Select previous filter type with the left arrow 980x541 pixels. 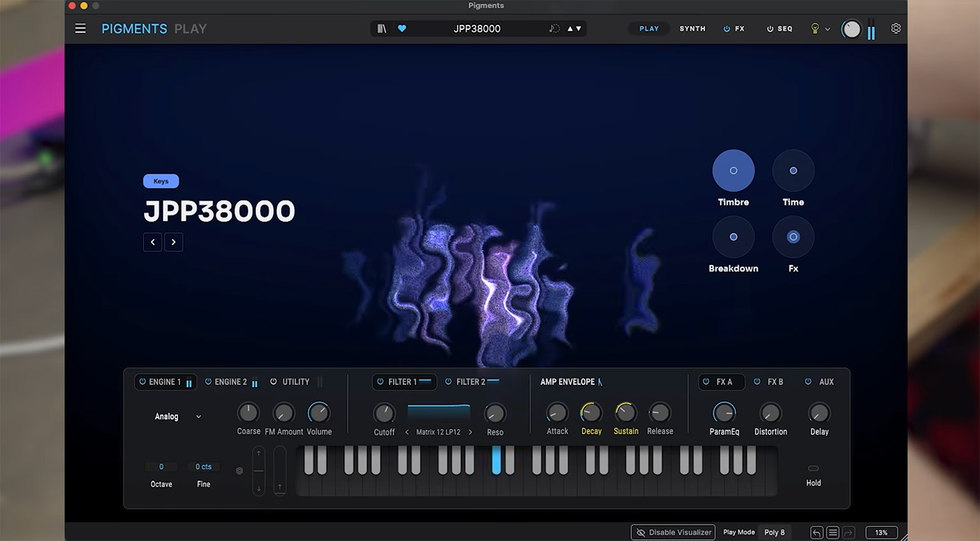[x=407, y=432]
